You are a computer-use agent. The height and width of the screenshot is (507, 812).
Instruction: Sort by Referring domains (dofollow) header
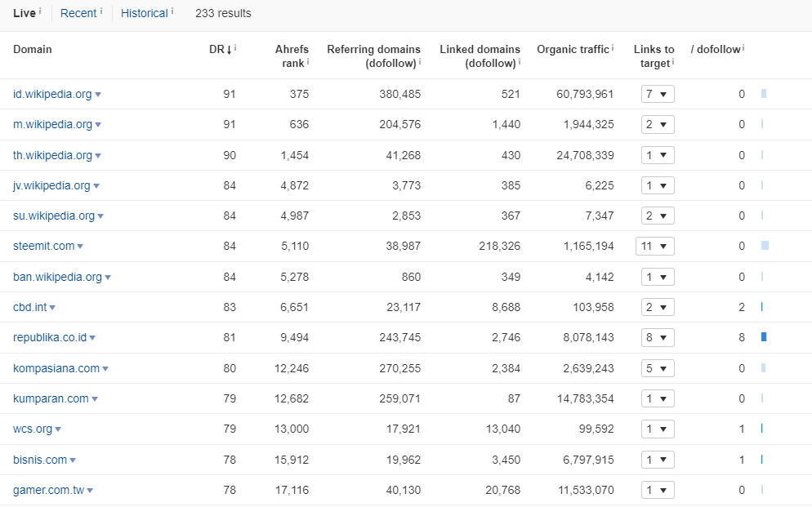pyautogui.click(x=373, y=56)
